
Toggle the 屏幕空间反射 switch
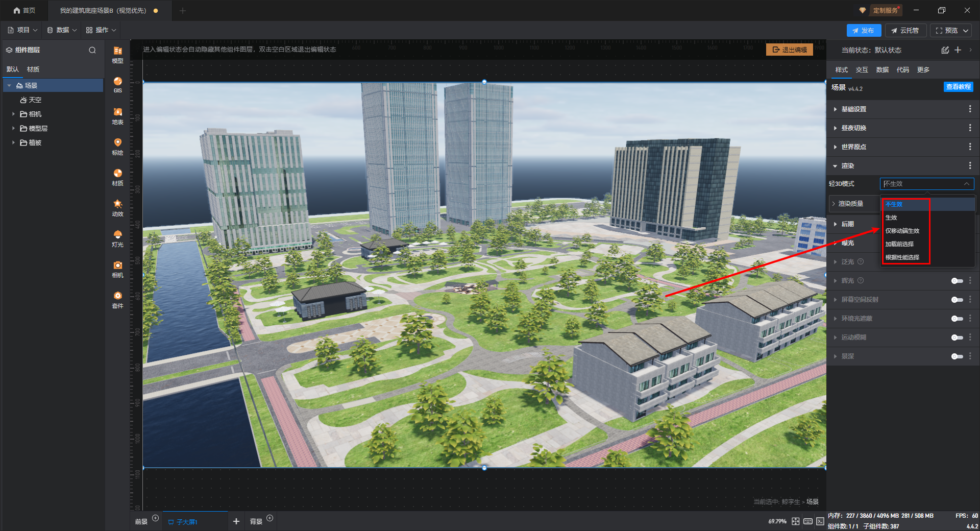[957, 300]
